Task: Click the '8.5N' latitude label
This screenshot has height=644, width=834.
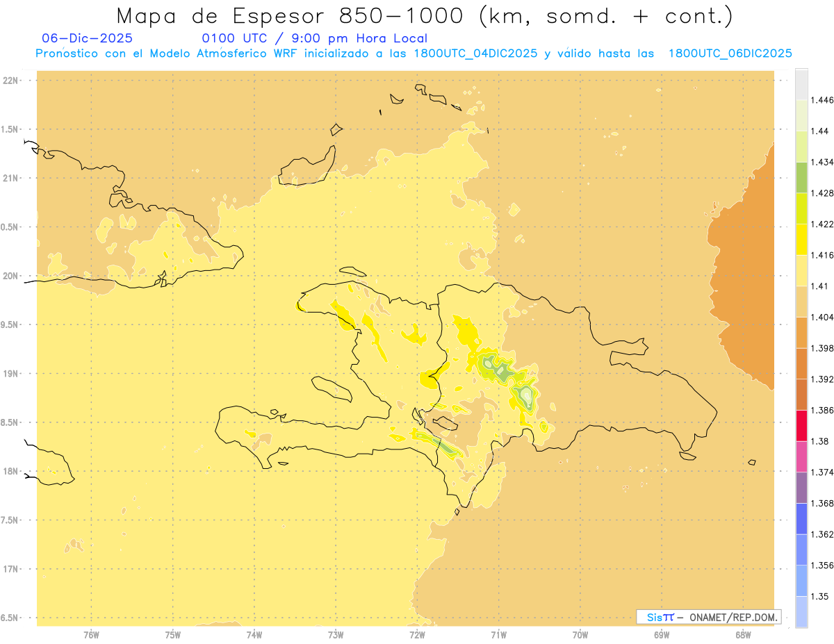Action: pyautogui.click(x=10, y=422)
